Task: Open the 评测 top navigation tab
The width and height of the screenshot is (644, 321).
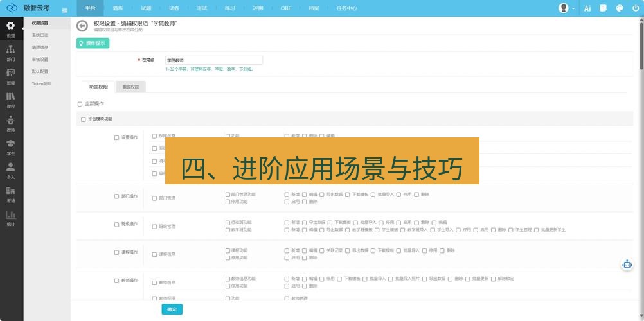Action: (258, 8)
